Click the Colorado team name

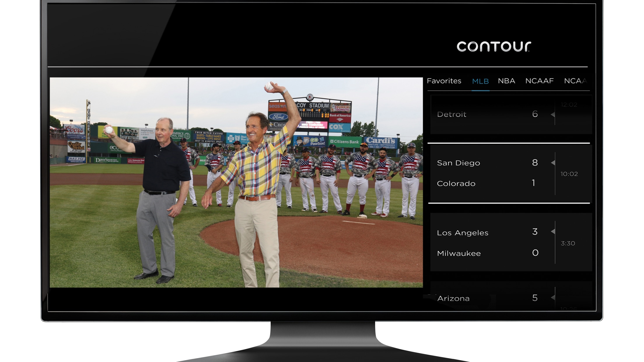[456, 183]
